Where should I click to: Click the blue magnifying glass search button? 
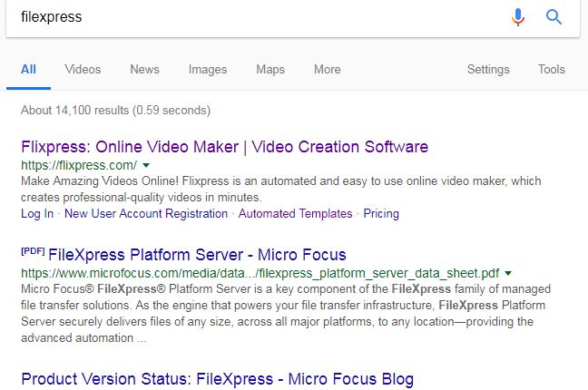click(x=554, y=17)
